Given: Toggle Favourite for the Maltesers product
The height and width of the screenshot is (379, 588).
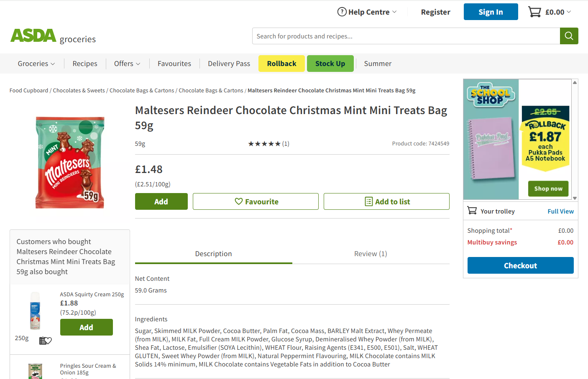Looking at the screenshot, I should click(x=256, y=201).
